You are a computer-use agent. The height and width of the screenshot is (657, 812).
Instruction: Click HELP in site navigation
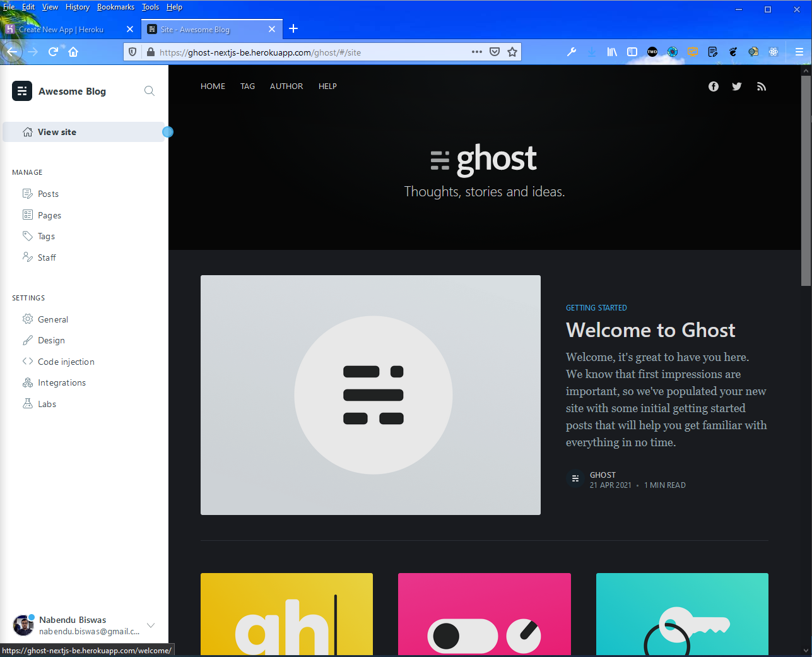[327, 86]
